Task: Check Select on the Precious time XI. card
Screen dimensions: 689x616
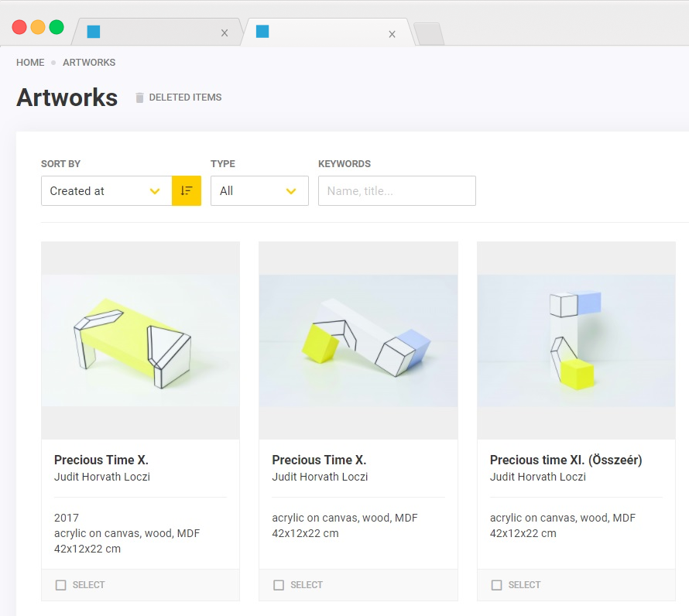Action: tap(497, 585)
